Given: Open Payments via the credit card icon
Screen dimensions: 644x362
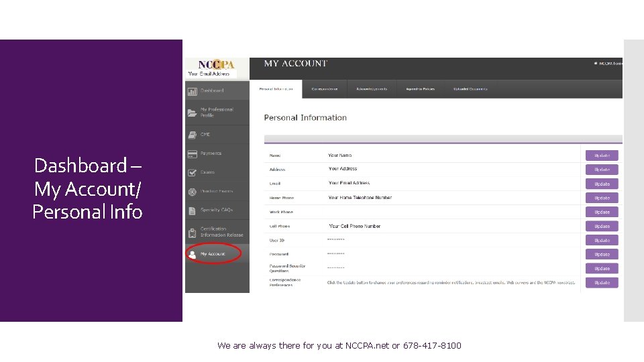Looking at the screenshot, I should 193,154.
